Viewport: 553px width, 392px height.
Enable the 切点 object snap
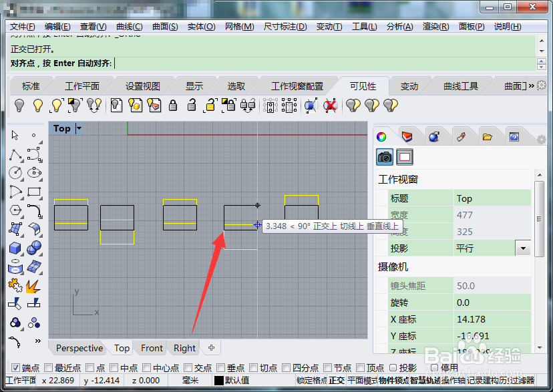(x=253, y=368)
